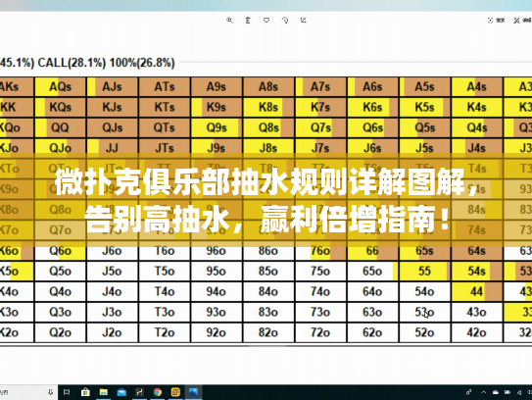
Task: Click the People icon in system tray
Action: 468,392
